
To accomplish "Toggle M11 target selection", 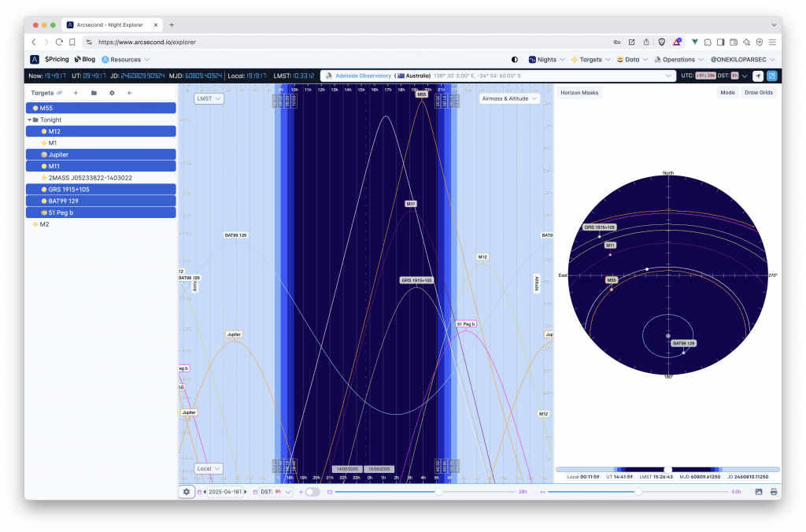I will click(101, 166).
